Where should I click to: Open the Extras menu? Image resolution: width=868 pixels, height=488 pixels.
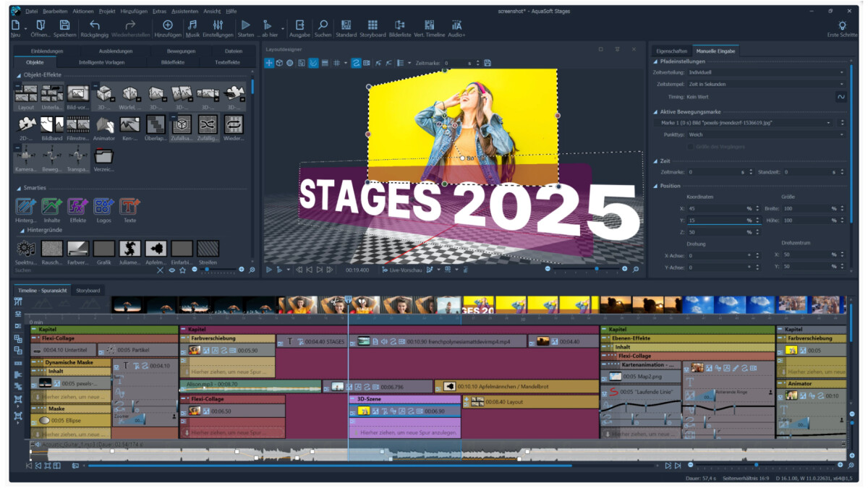tap(159, 12)
